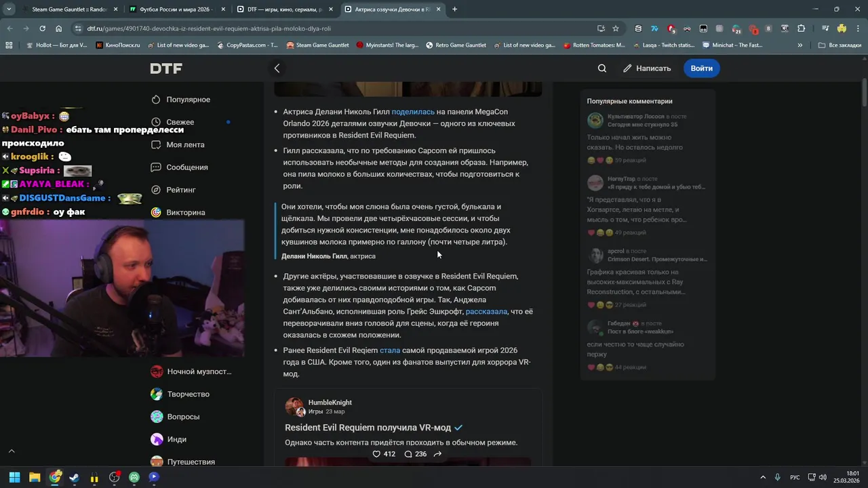The width and height of the screenshot is (868, 488).
Task: Open 'Resident Evil Requiem получила VR-мод' post
Action: click(x=368, y=428)
